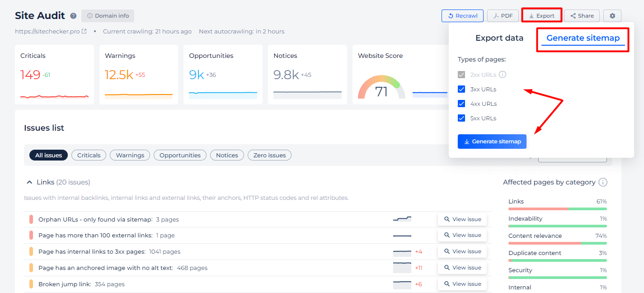Download the PDF report
This screenshot has width=644, height=293.
click(x=503, y=16)
